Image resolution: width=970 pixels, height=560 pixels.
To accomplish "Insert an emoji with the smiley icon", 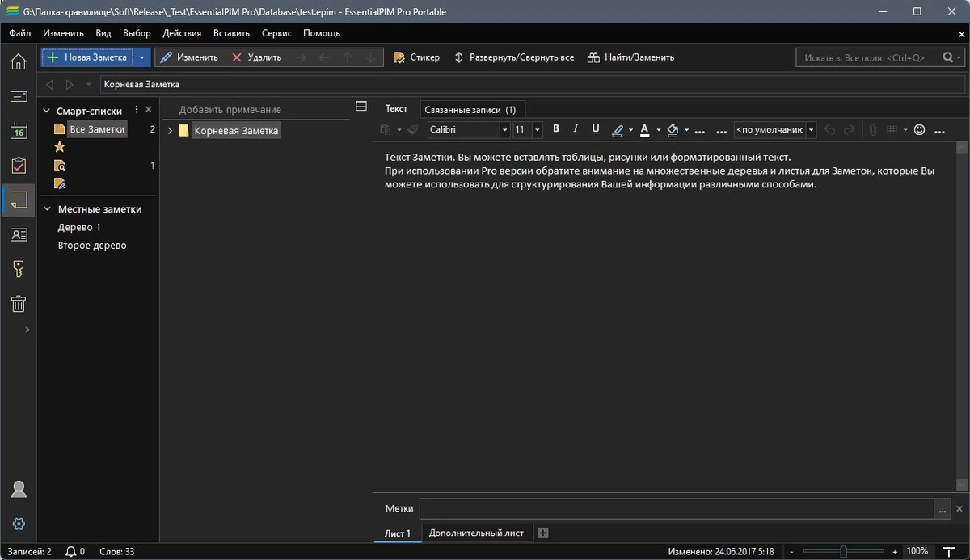I will [x=919, y=130].
